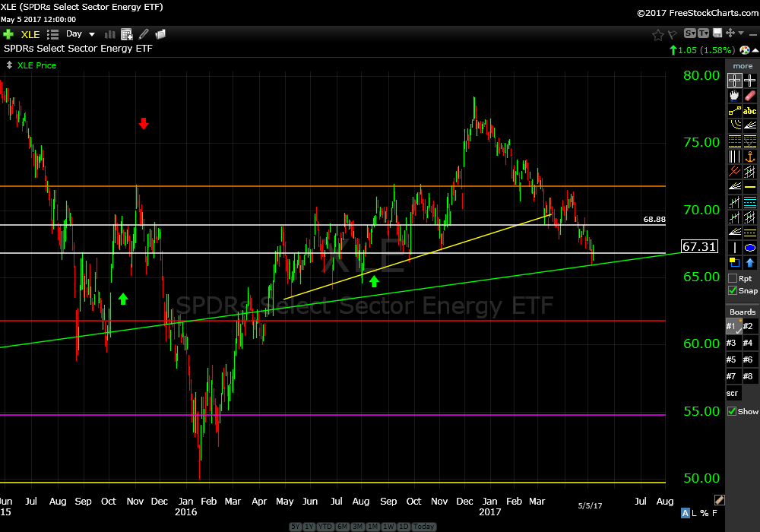Choose the orange anchor tool
The image size is (760, 532).
point(750,157)
